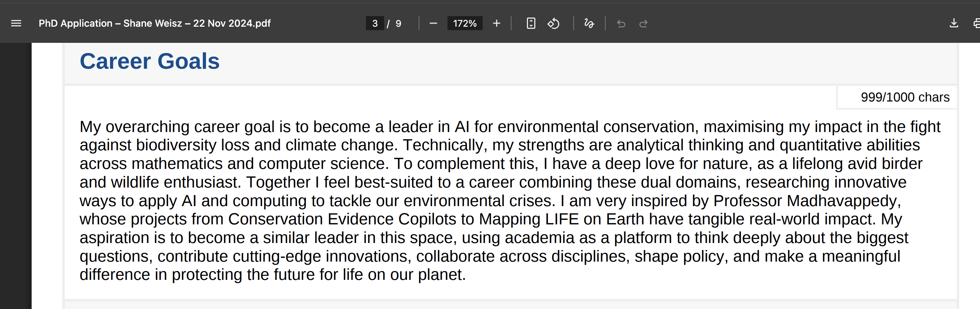Toggle annotation drawing mode
This screenshot has width=980, height=309.
(589, 23)
